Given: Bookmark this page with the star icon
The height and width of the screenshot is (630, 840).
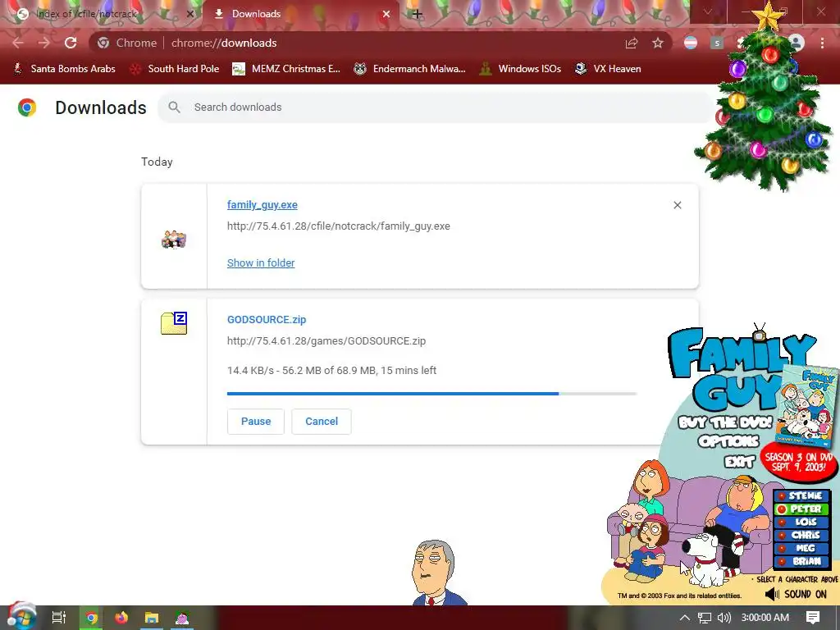Looking at the screenshot, I should pyautogui.click(x=658, y=43).
